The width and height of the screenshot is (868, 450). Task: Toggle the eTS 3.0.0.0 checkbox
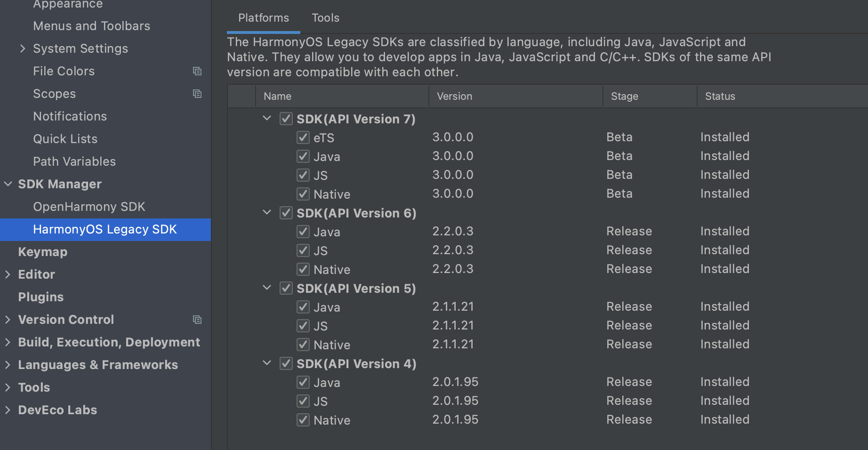pyautogui.click(x=303, y=137)
